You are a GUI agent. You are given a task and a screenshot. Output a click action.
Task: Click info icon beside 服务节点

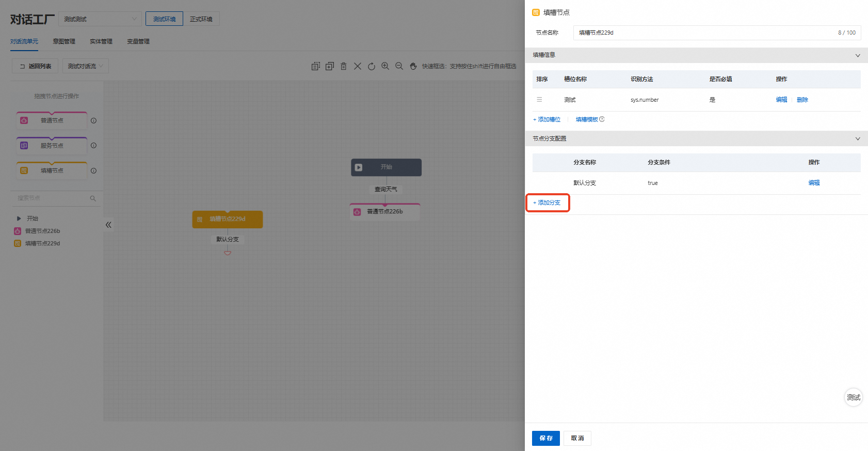point(93,145)
